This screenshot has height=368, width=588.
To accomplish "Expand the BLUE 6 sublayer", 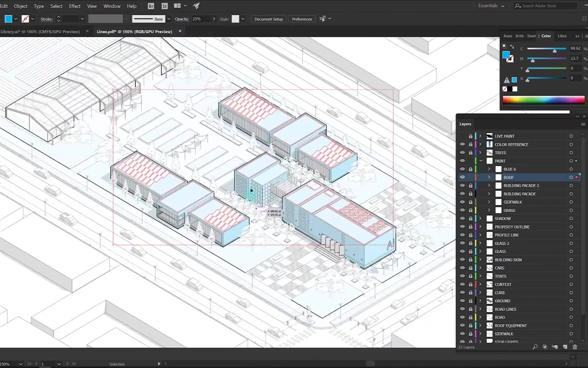I will pos(489,169).
